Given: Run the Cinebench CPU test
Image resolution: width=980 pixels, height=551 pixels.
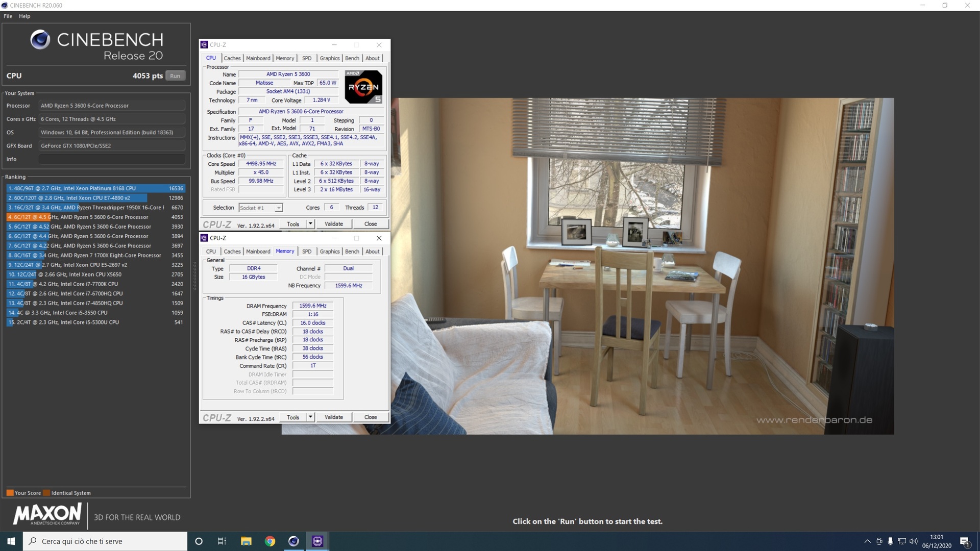Looking at the screenshot, I should [x=175, y=76].
